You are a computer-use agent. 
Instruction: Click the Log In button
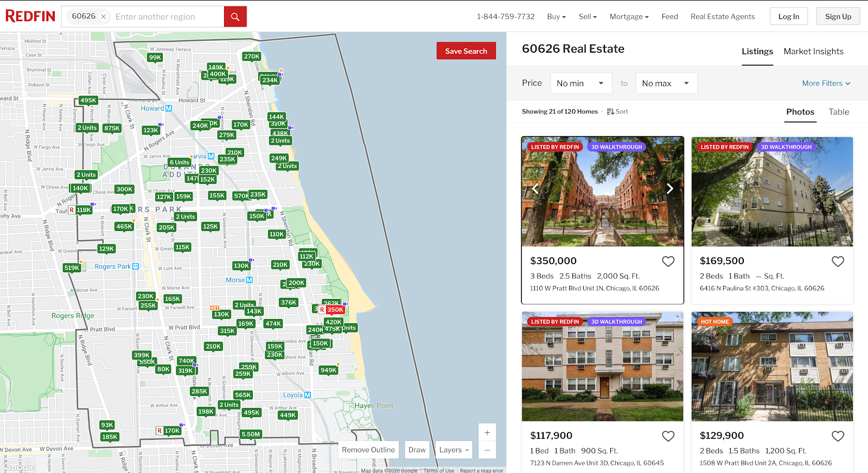click(x=788, y=16)
